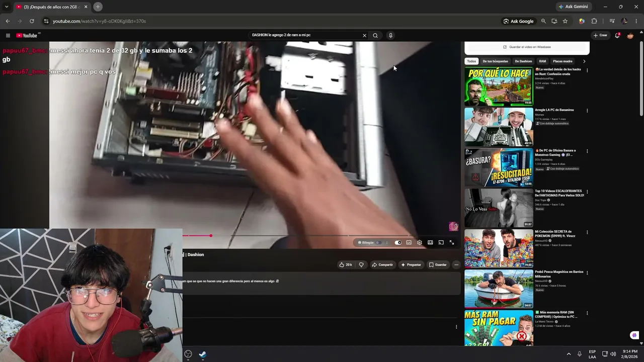This screenshot has width=644, height=362.
Task: Go to YouTube home via logo
Action: click(28, 36)
